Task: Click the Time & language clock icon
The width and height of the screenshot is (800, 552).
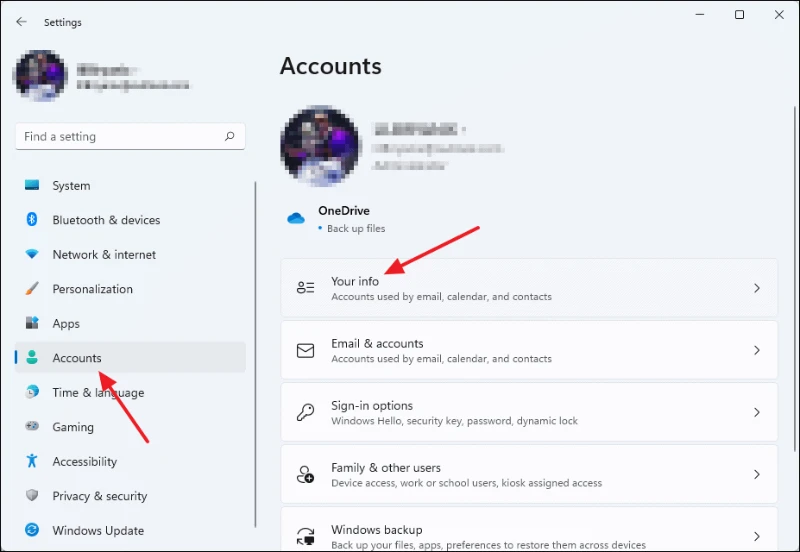Action: [32, 392]
